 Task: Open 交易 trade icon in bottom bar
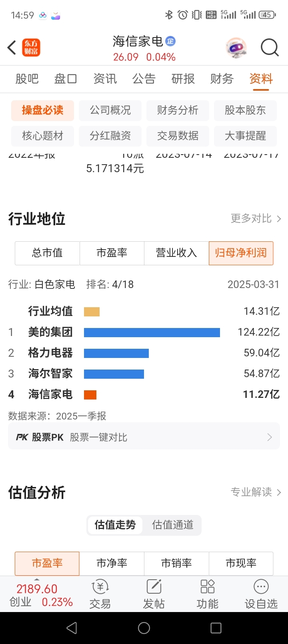coord(100,594)
